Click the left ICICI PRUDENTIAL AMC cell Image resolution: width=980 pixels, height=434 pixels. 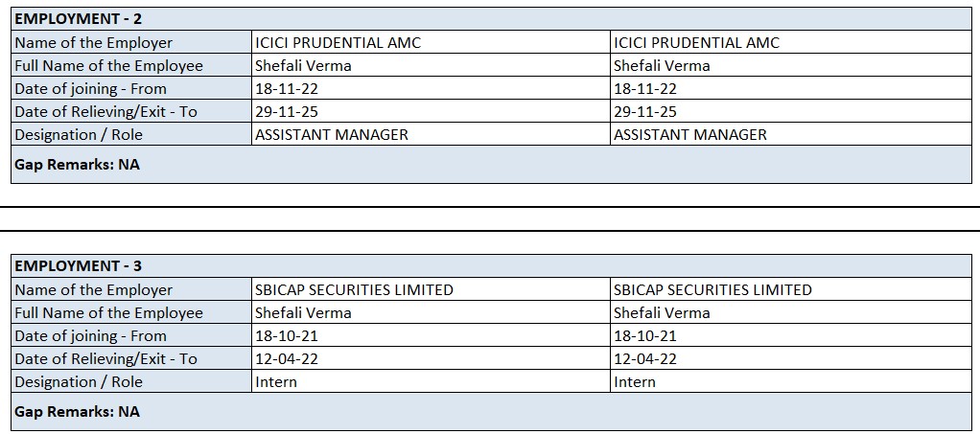(x=338, y=42)
